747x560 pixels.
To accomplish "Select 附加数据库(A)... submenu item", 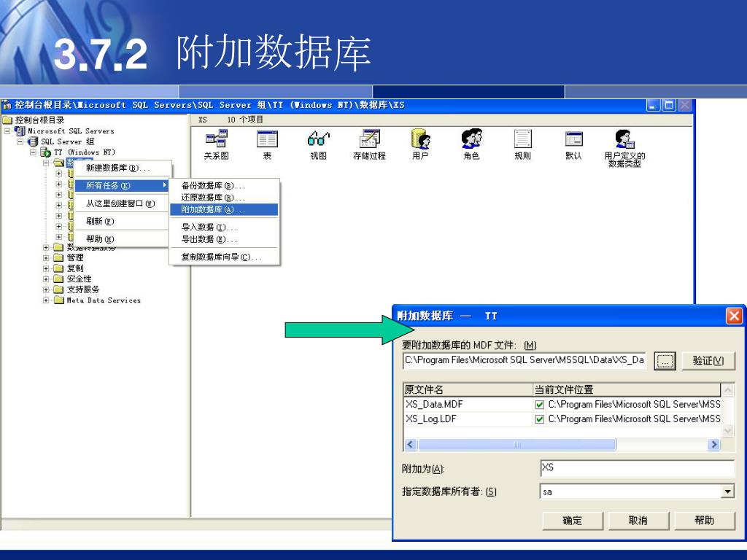I will [x=224, y=209].
